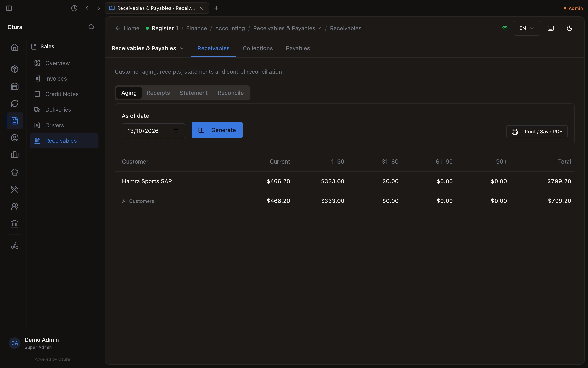The width and height of the screenshot is (588, 368).
Task: Open the bicycle delivery icon in rail
Action: coord(14,246)
